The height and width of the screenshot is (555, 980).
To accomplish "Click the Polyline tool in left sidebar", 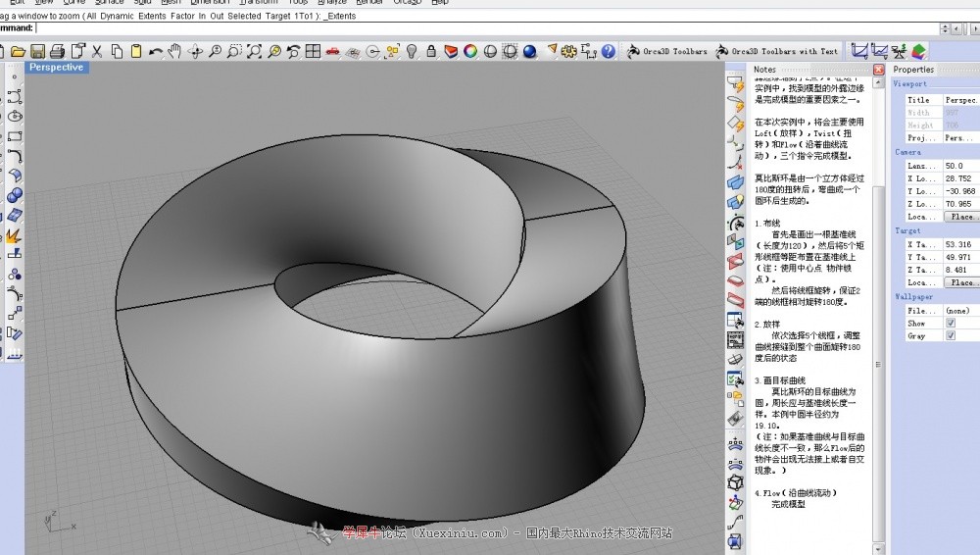I will pos(15,96).
